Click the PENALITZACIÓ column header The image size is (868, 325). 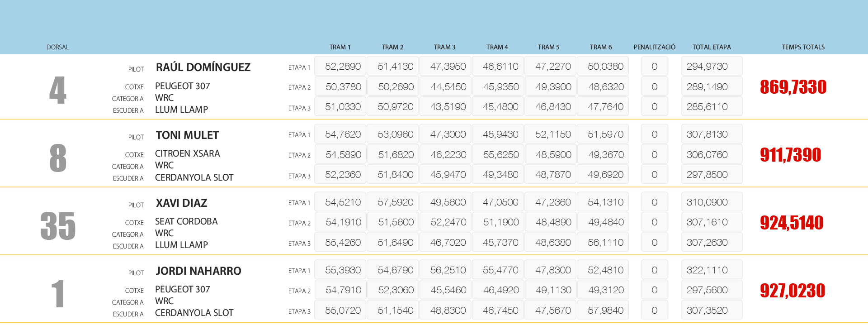point(654,47)
